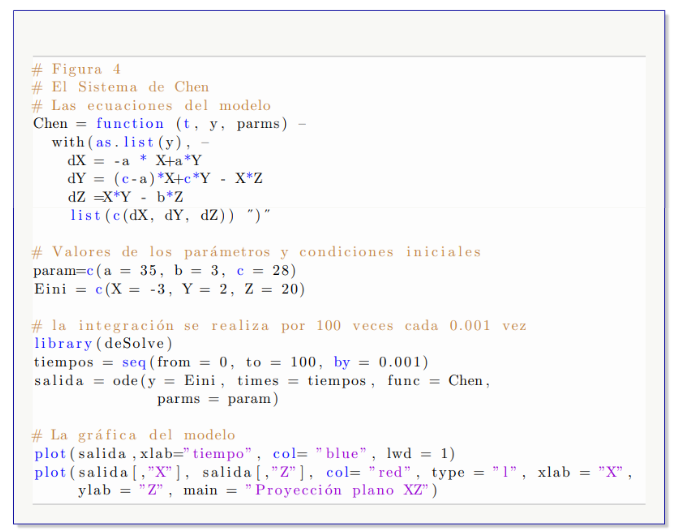
Task: Click the 'tiempos = seq(from = 0...' line
Action: pyautogui.click(x=231, y=362)
